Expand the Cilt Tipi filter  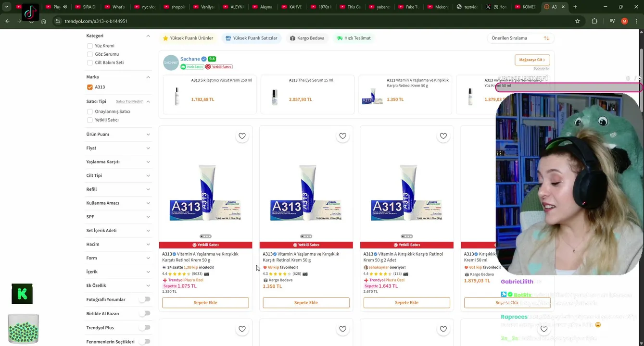(118, 175)
